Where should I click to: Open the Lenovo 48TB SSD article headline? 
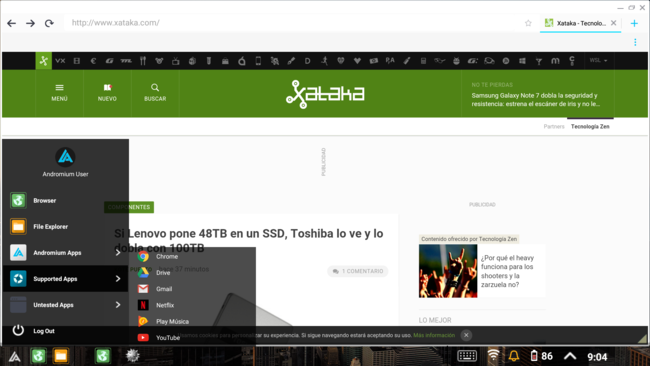(x=249, y=240)
